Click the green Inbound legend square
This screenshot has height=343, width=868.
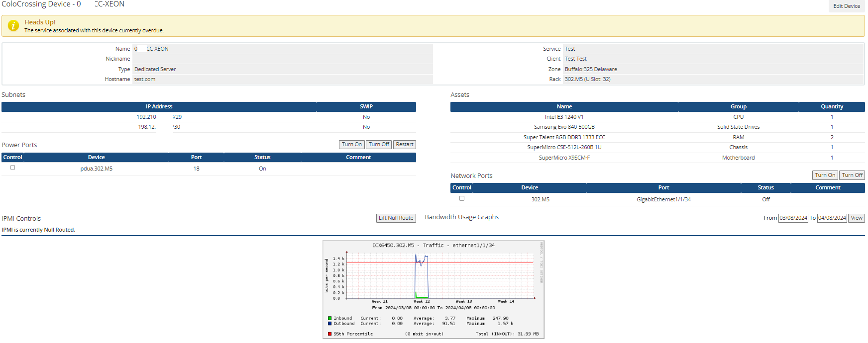(x=329, y=318)
